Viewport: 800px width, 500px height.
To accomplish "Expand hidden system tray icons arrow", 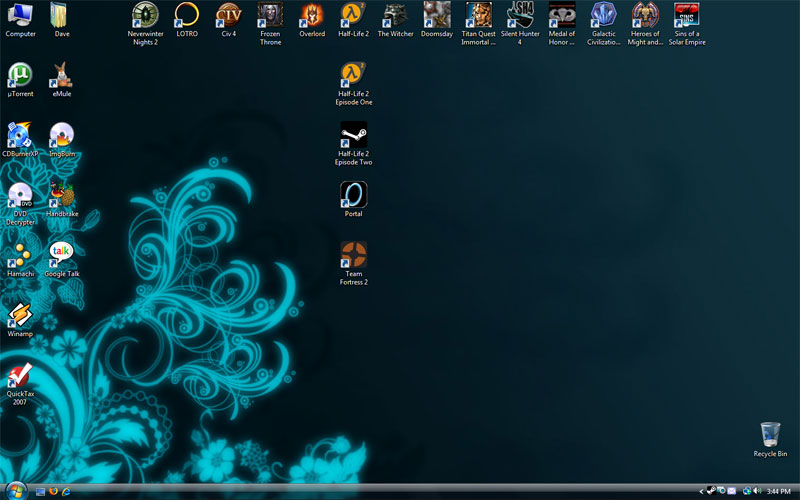I will click(701, 491).
